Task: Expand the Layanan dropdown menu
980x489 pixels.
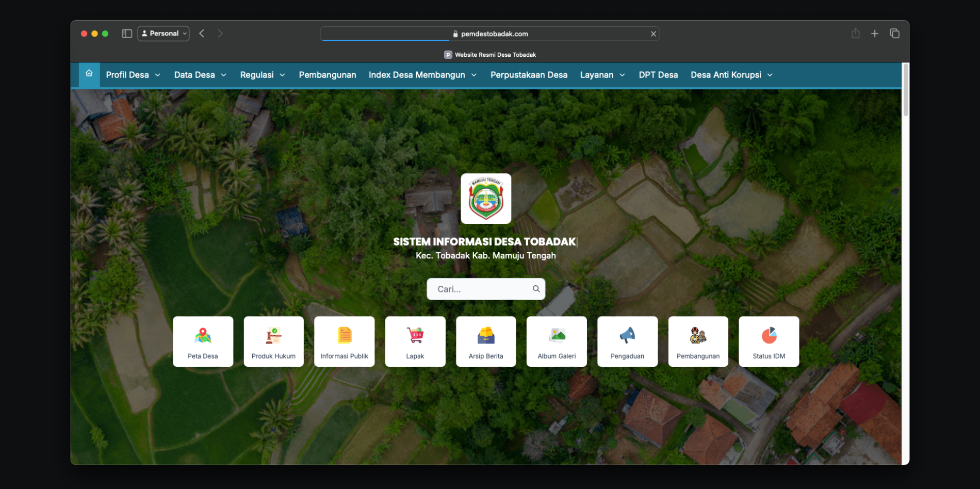Action: tap(602, 75)
